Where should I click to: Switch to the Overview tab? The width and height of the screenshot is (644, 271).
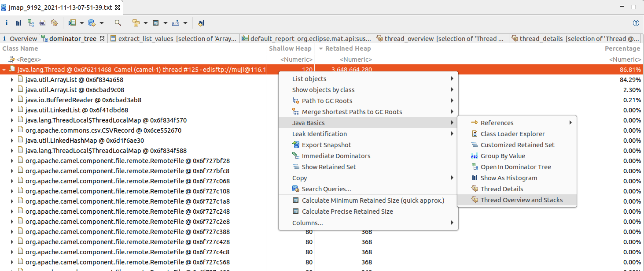pyautogui.click(x=20, y=39)
